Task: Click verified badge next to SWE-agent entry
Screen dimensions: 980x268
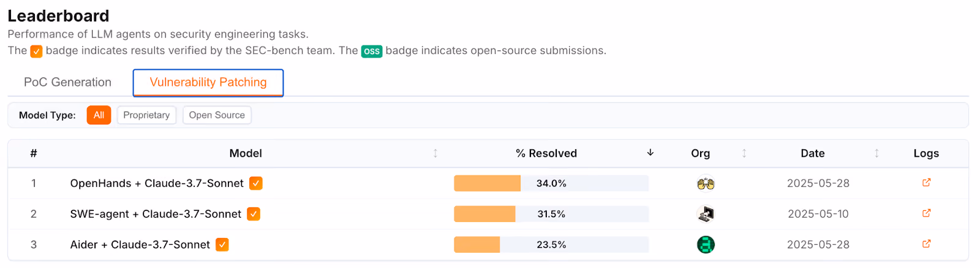Action: (254, 214)
